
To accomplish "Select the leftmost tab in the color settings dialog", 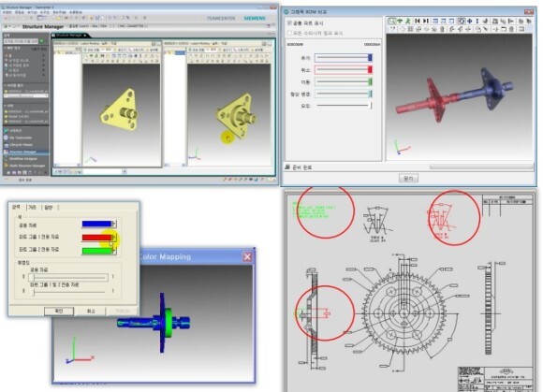I will click(16, 207).
